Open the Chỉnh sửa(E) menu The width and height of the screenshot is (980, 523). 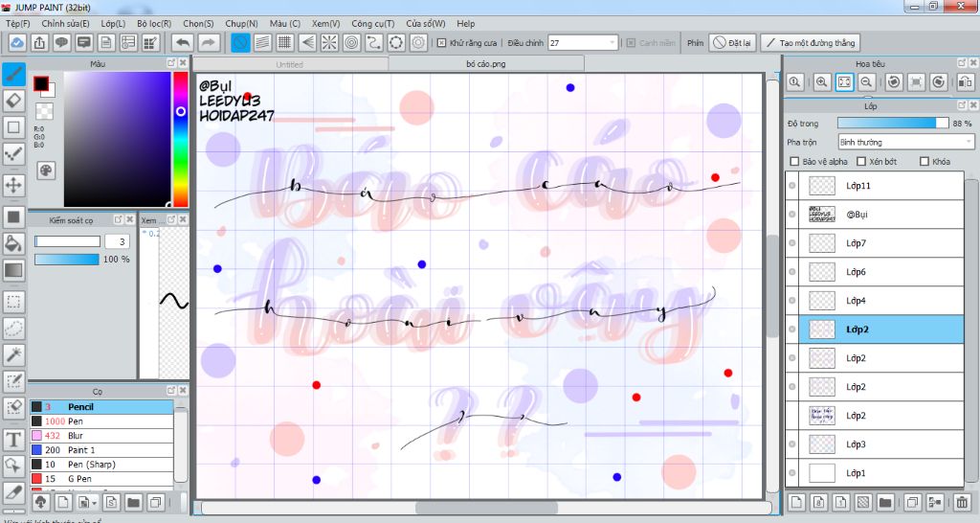point(66,23)
